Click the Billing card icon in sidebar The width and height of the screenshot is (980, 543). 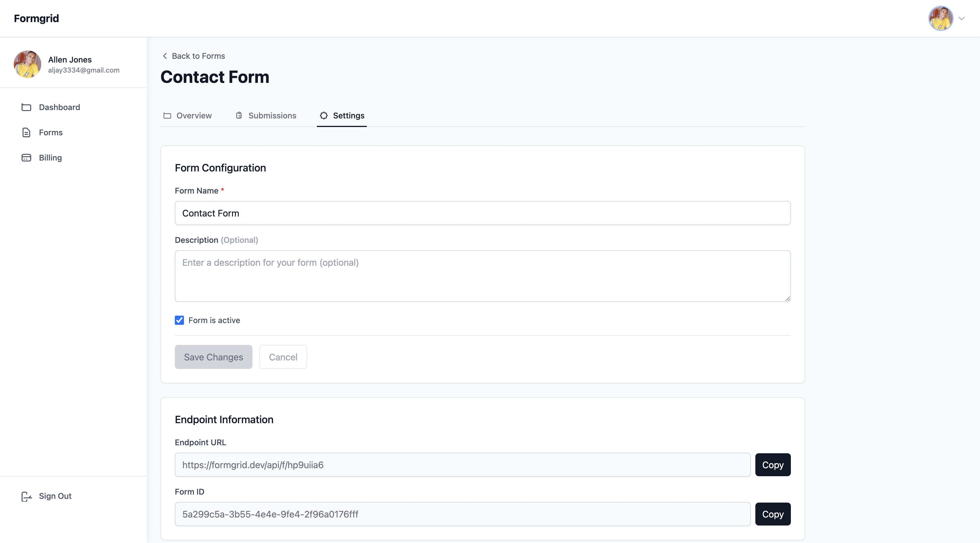click(26, 157)
